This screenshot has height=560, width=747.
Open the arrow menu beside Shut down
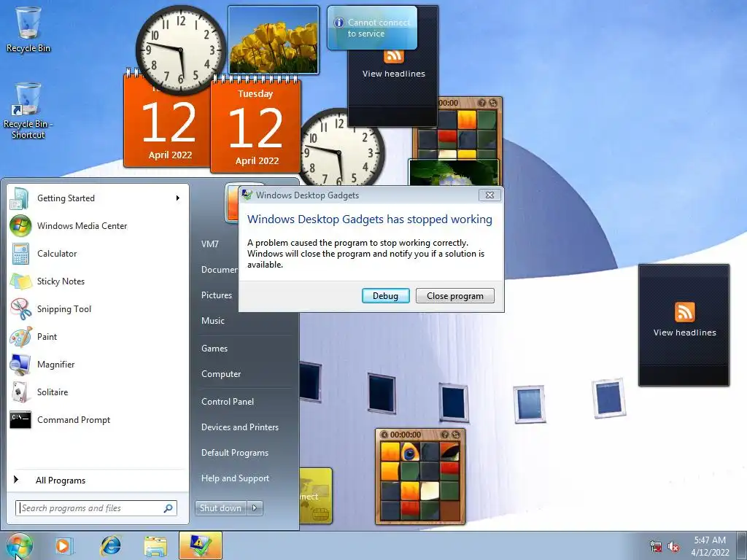[x=255, y=508]
